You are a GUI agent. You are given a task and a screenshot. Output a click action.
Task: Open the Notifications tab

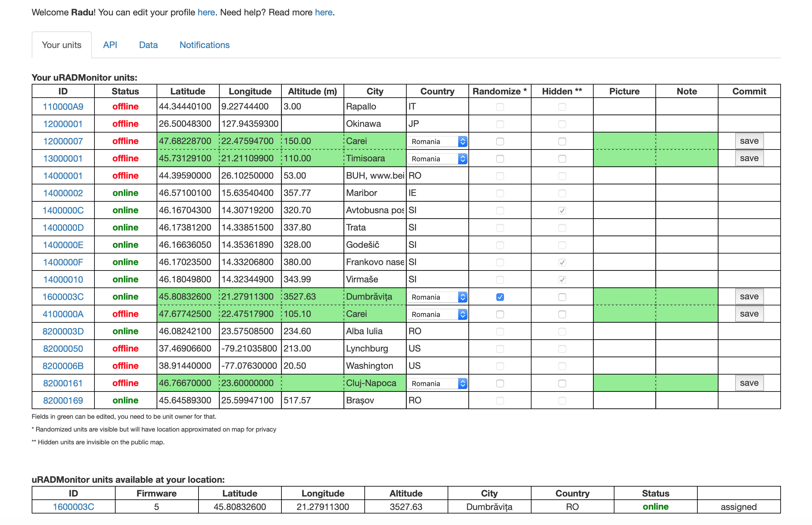tap(205, 45)
